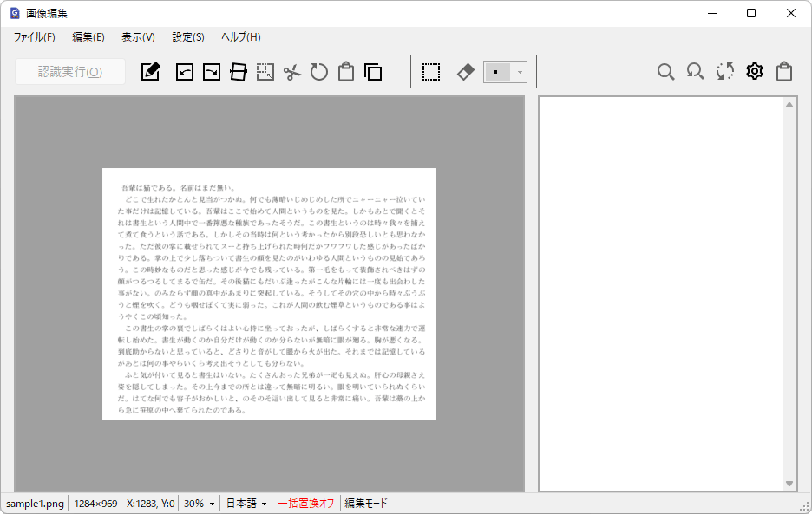
Task: Maximize the 画像編集 window
Action: pos(751,14)
